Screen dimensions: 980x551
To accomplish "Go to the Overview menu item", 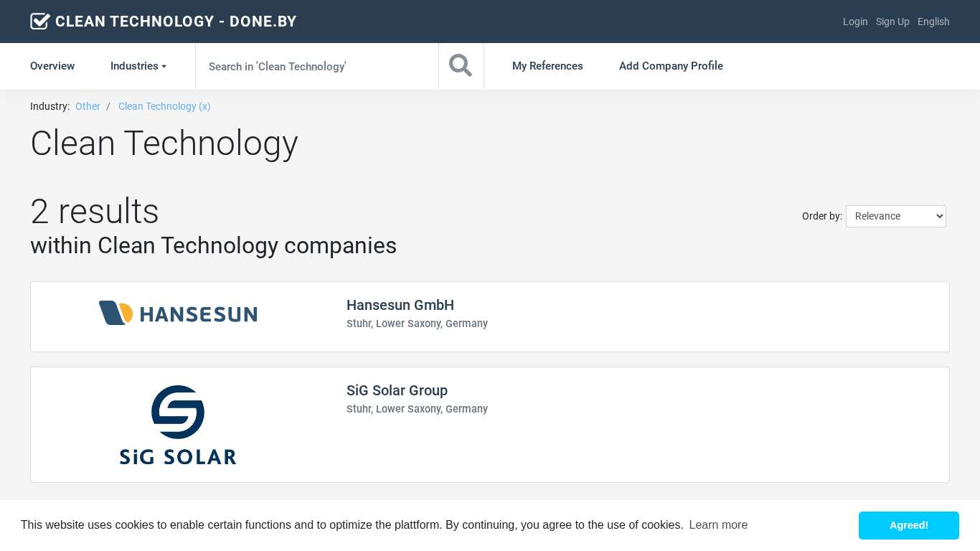I will (52, 66).
